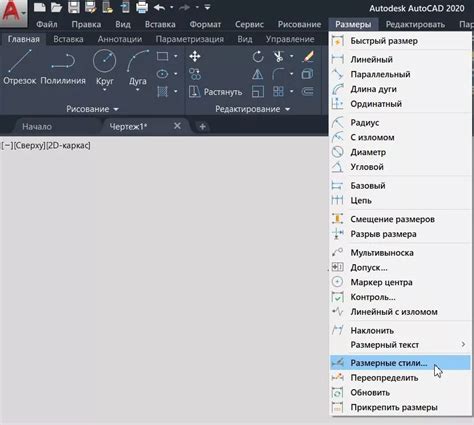Choose Угловой dimension menu item
Screen dimensions: 474x425
[x=400, y=167]
